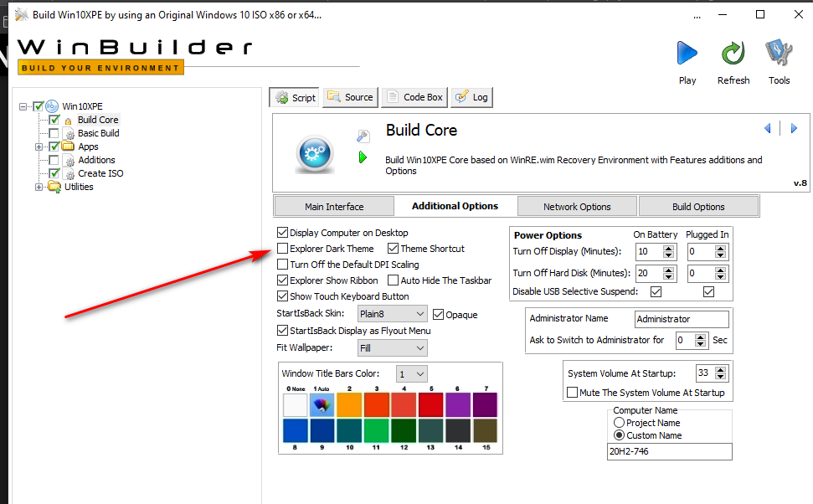Toggle Theme Shortcut checkbox
Viewport: 813px width, 504px height.
393,249
